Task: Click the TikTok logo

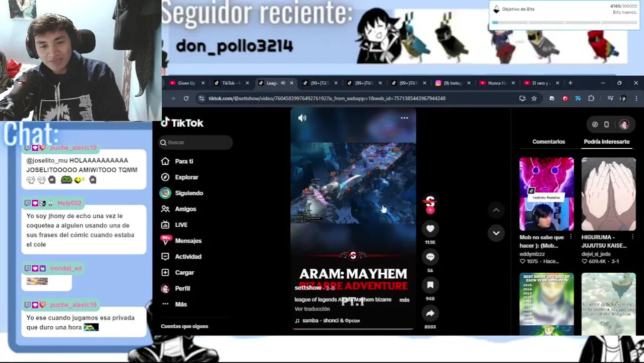Action: click(182, 123)
